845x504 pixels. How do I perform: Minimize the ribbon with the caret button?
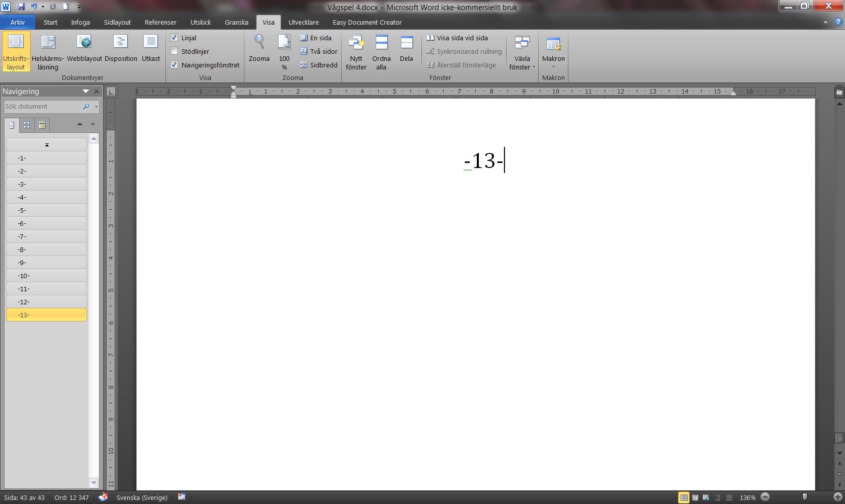(x=825, y=22)
